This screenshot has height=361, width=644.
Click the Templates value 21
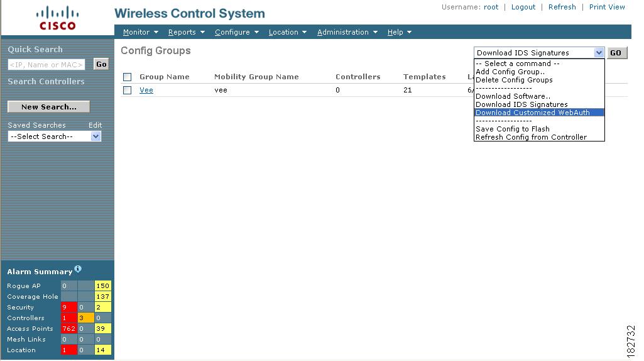click(x=407, y=90)
